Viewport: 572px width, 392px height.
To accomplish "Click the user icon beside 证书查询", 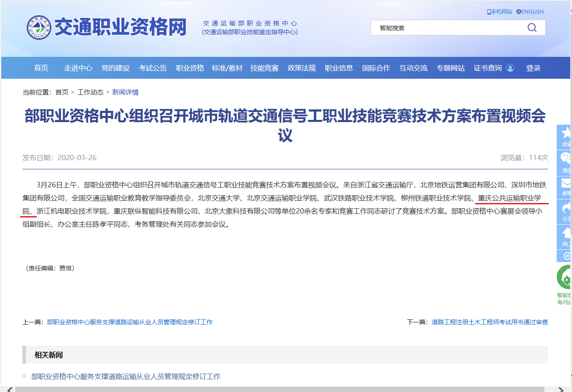I will click(x=510, y=68).
